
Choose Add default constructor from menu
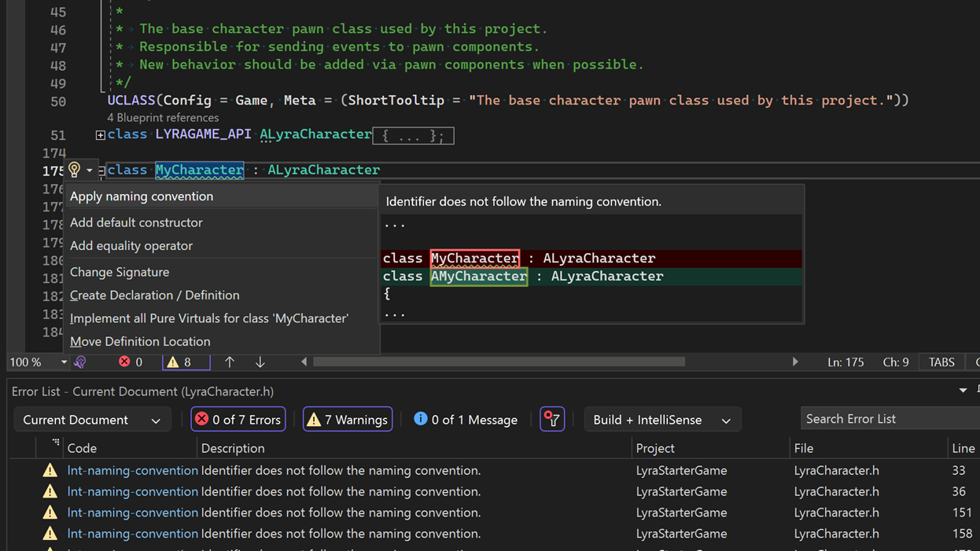tap(136, 222)
